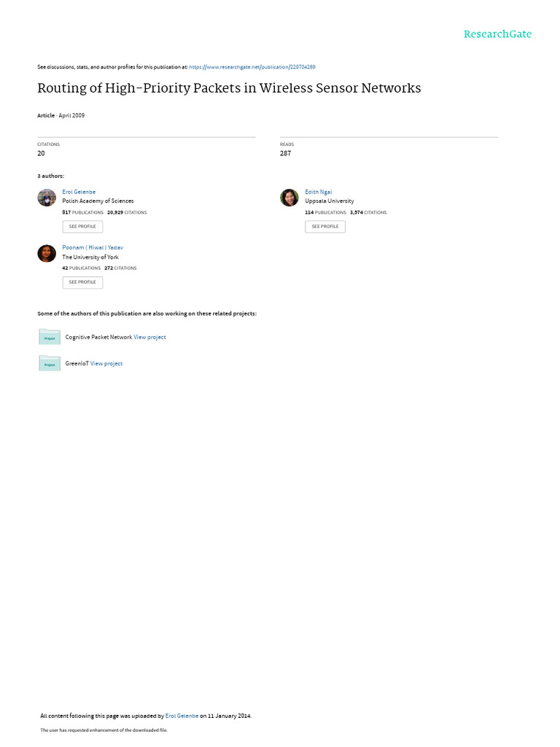Click See Profile under Poonam Yadav

[x=82, y=282]
